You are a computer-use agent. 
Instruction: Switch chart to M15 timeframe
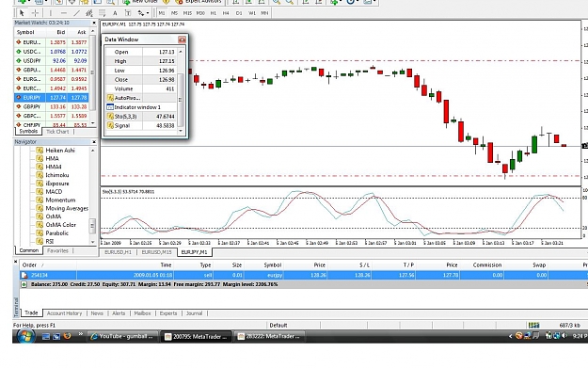[x=187, y=13]
